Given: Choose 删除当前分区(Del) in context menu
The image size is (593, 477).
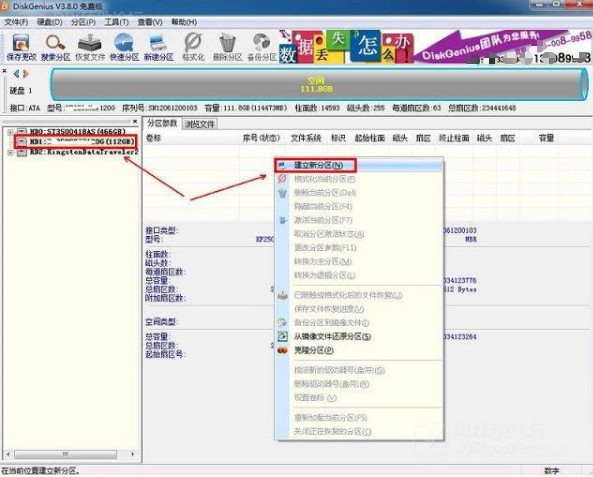Looking at the screenshot, I should tap(359, 193).
